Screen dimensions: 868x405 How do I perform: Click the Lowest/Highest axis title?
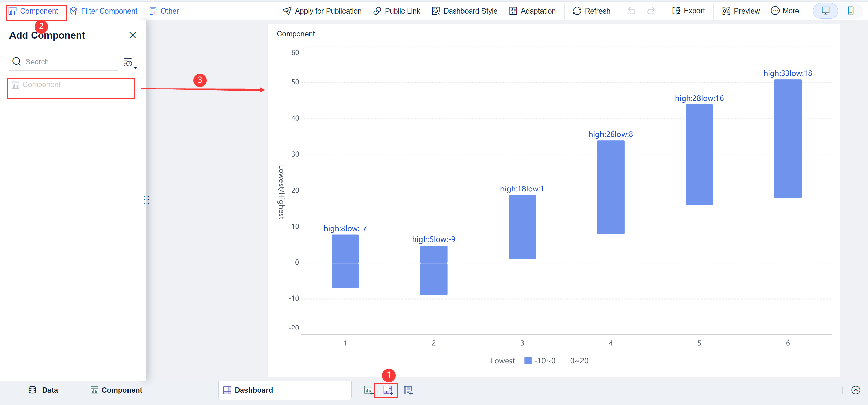click(281, 192)
